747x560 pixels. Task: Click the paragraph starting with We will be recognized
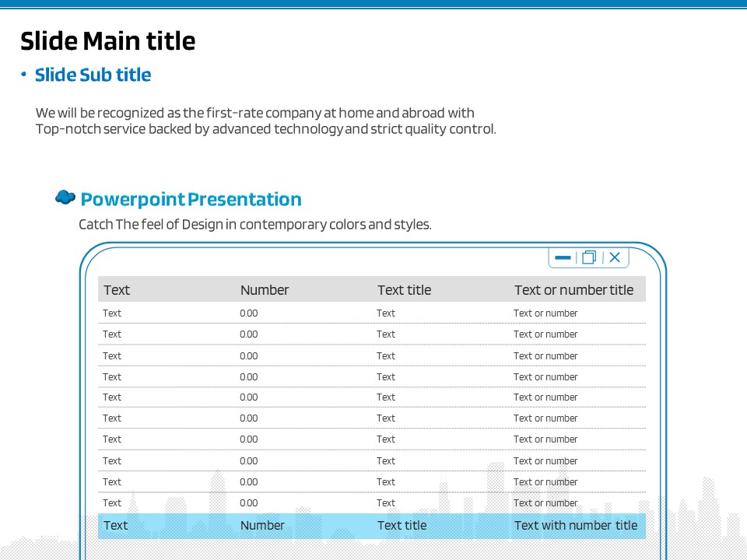tap(255, 113)
